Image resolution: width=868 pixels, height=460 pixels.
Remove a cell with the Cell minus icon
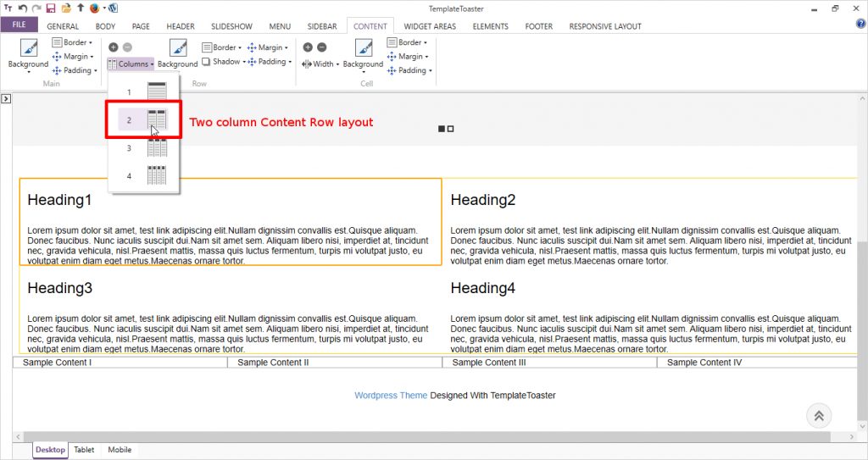click(321, 47)
